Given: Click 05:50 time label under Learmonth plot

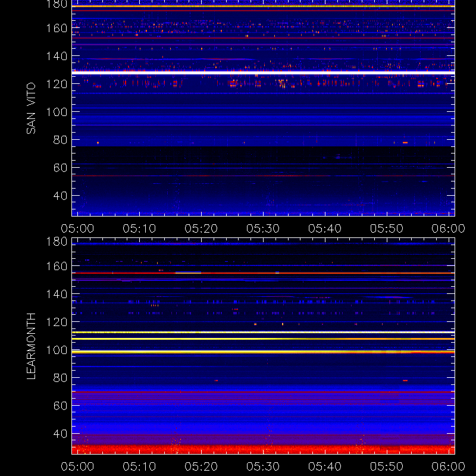Looking at the screenshot, I should click(386, 466).
